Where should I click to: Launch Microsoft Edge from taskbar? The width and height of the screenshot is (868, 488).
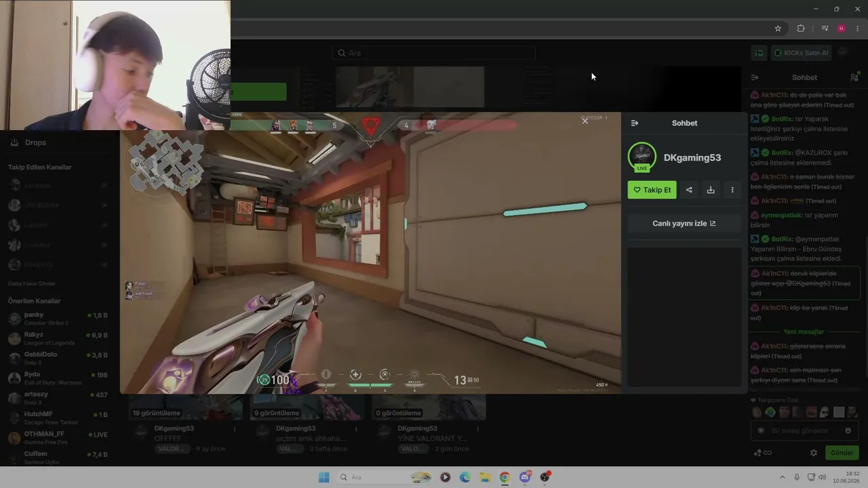465,477
